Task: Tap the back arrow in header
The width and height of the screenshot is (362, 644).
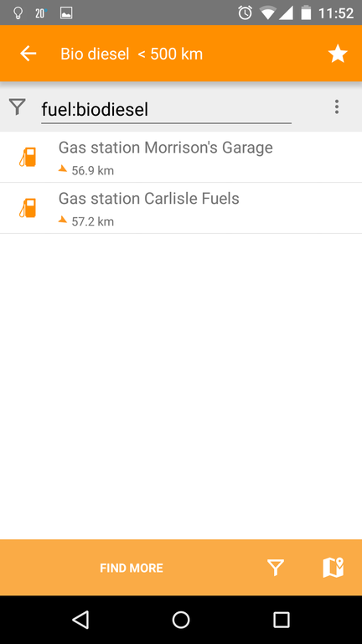Action: (x=28, y=54)
